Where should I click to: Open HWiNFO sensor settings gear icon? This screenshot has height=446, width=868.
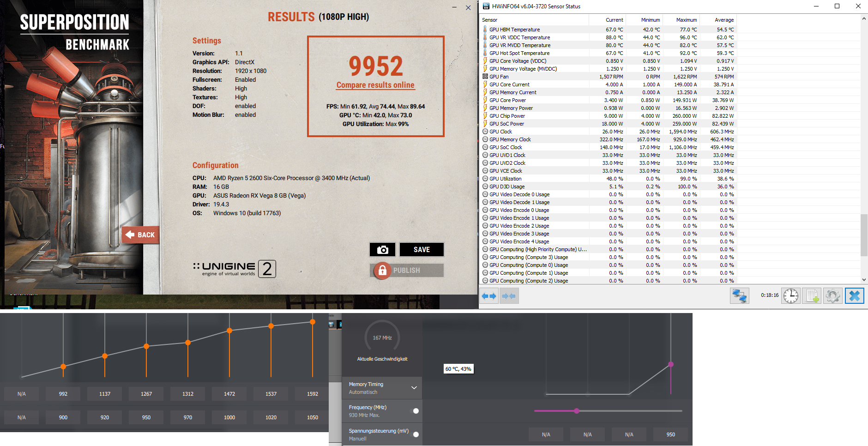(x=833, y=295)
